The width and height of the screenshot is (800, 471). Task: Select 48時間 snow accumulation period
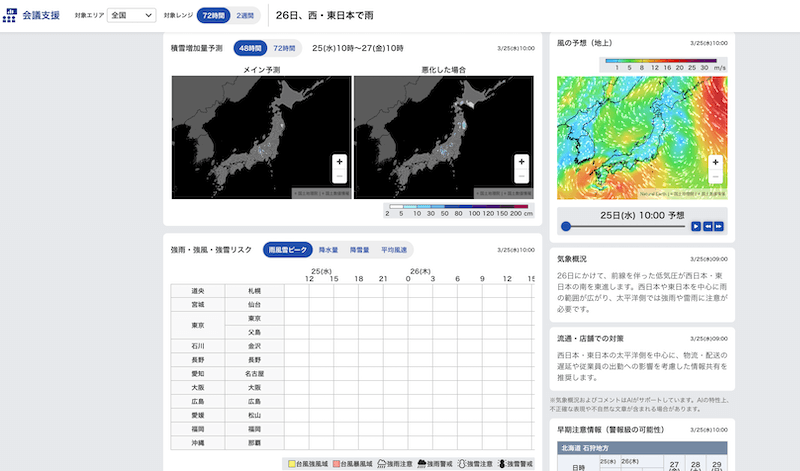tap(250, 47)
